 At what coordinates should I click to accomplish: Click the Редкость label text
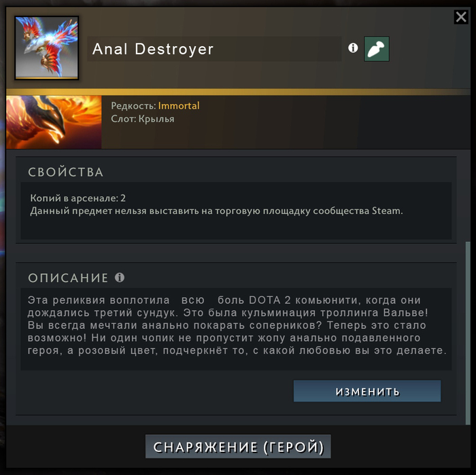click(133, 105)
